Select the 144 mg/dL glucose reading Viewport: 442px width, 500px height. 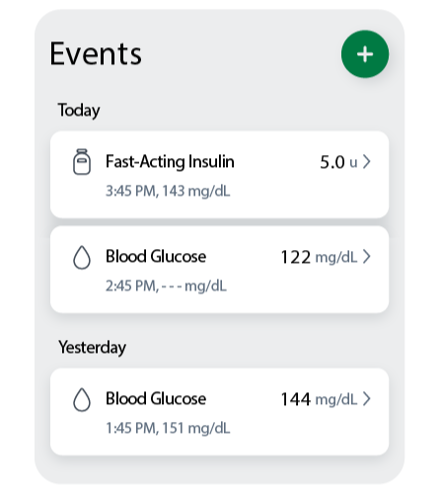click(319, 399)
